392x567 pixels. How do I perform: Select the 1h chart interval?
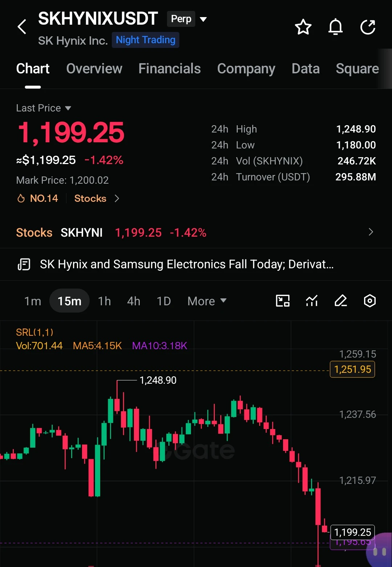(x=105, y=301)
